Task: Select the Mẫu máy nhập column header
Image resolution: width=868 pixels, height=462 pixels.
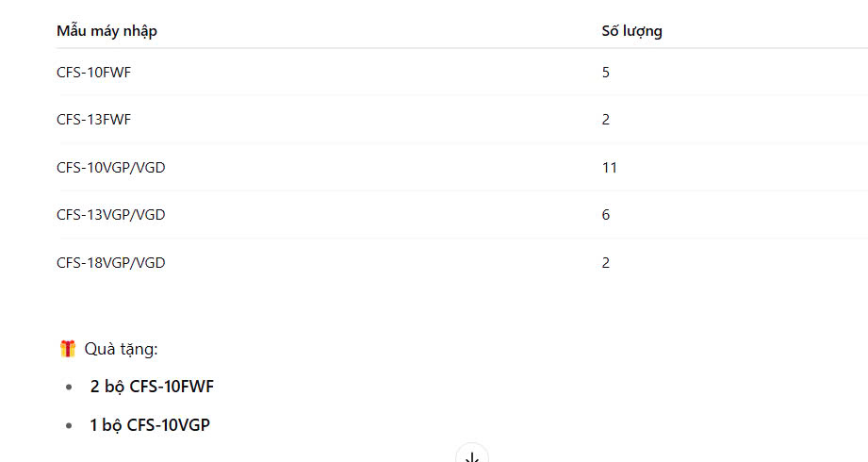Action: [x=106, y=31]
